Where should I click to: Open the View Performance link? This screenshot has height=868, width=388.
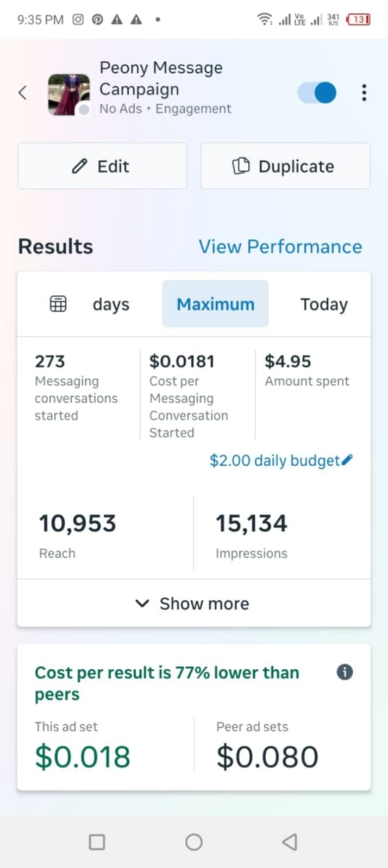click(x=280, y=246)
